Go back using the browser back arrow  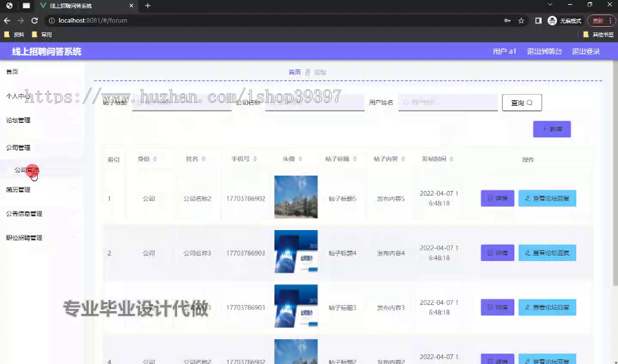(7, 21)
